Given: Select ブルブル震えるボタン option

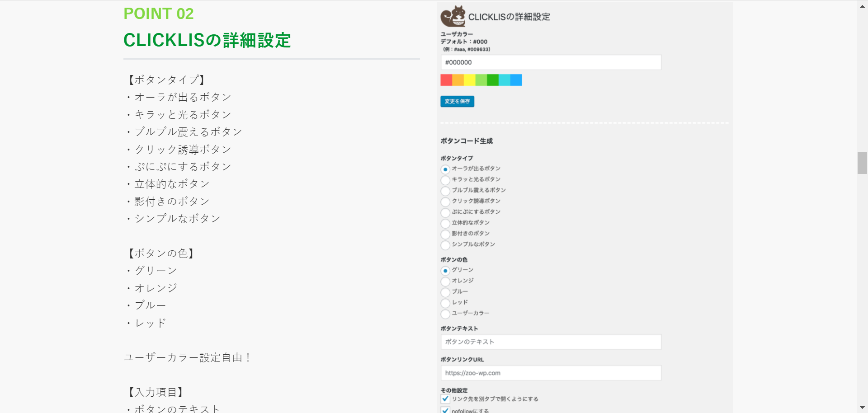Looking at the screenshot, I should tap(445, 191).
